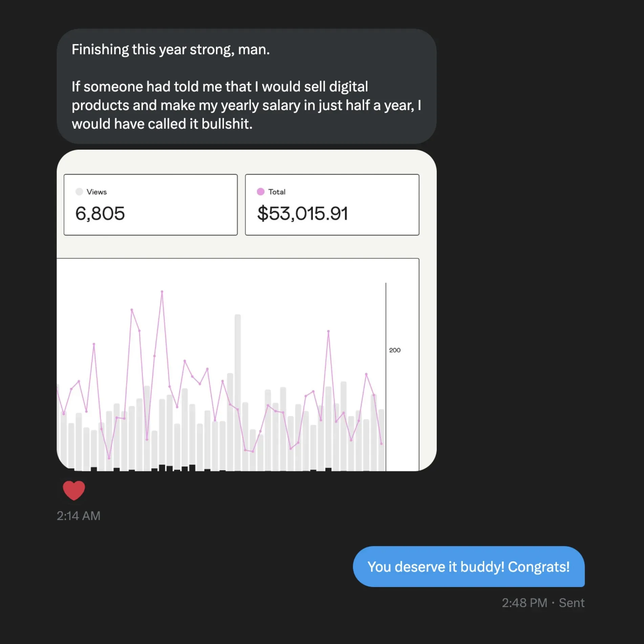Click the red heart reaction
The height and width of the screenshot is (644, 644).
click(x=74, y=490)
